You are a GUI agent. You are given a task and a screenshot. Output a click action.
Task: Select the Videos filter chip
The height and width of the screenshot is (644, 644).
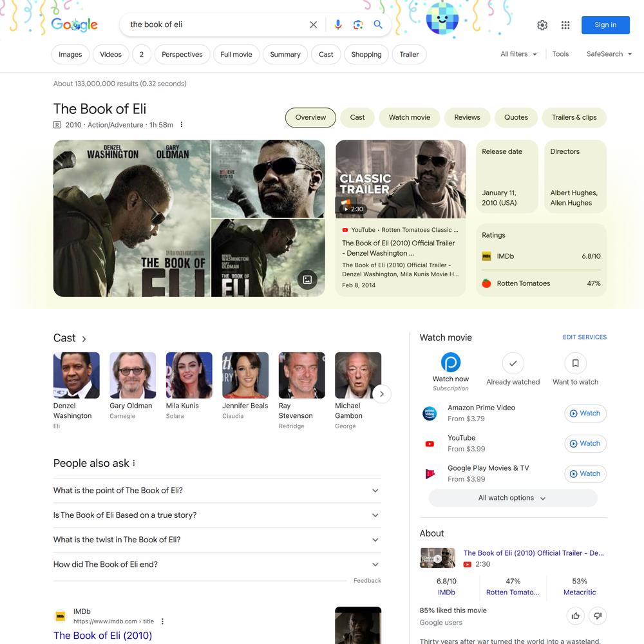[x=111, y=54]
